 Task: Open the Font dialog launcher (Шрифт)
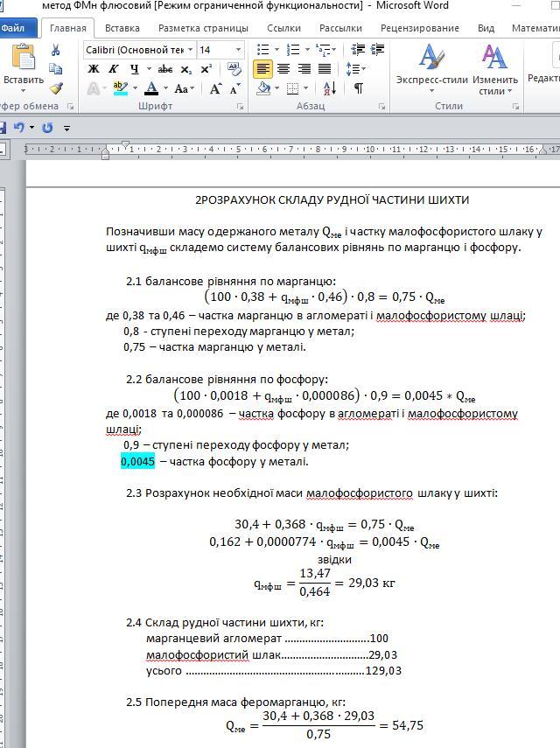coord(240,107)
